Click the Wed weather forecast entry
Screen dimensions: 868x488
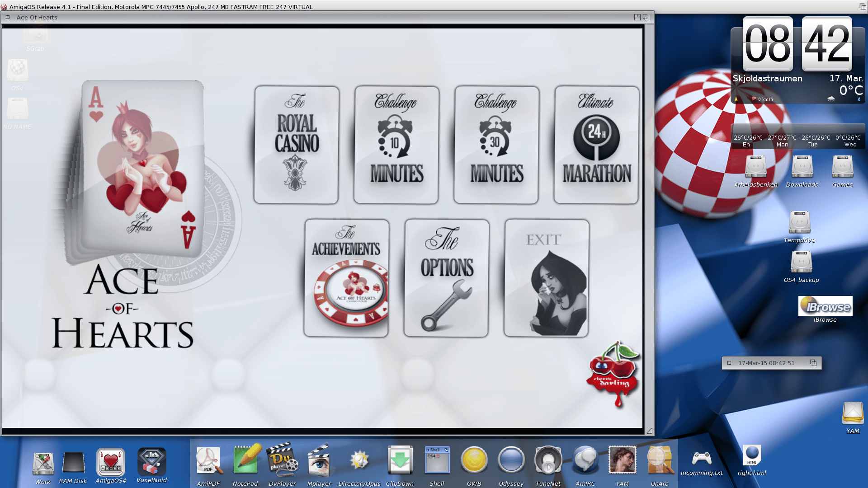coord(848,141)
